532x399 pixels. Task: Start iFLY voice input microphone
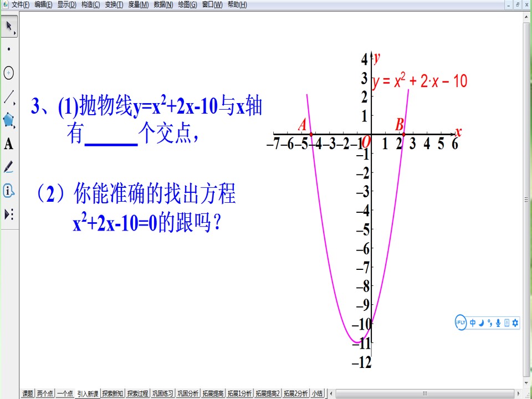498,323
